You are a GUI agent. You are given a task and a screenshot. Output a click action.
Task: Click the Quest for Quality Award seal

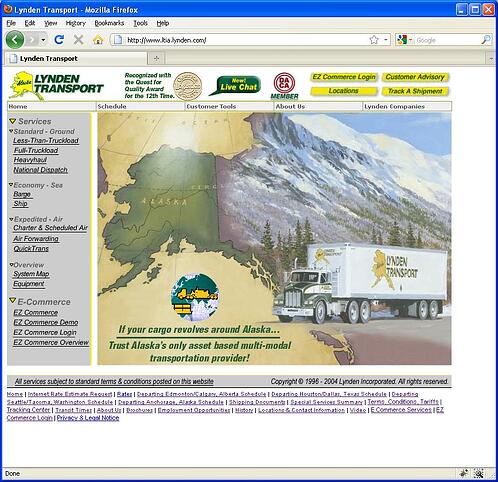pos(188,86)
